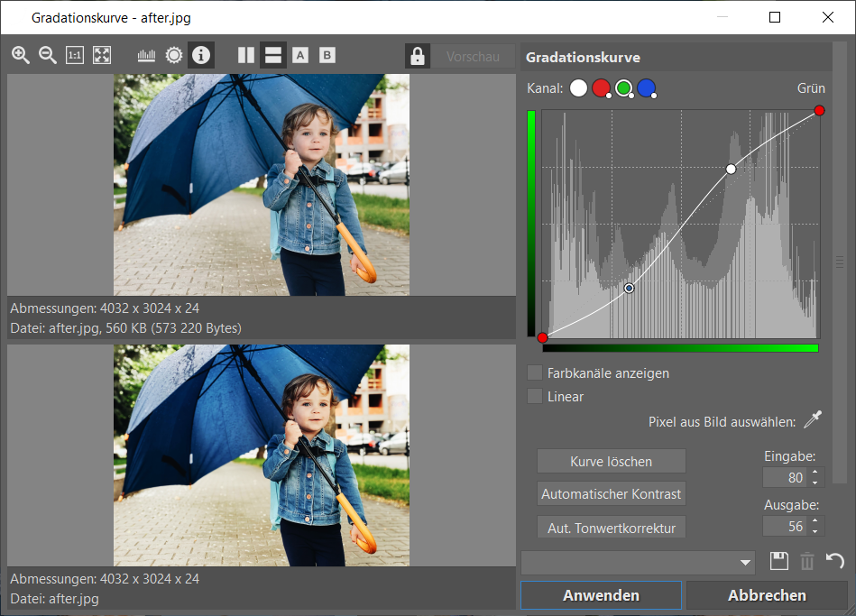The width and height of the screenshot is (856, 616).
Task: Switch to side-by-side vertical split view
Action: click(x=246, y=55)
